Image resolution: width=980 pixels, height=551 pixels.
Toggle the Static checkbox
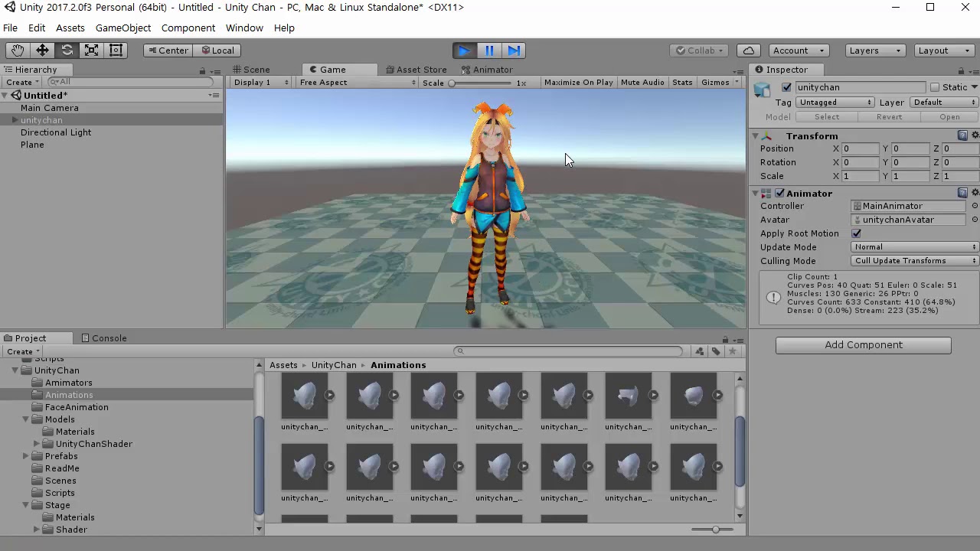[x=934, y=87]
